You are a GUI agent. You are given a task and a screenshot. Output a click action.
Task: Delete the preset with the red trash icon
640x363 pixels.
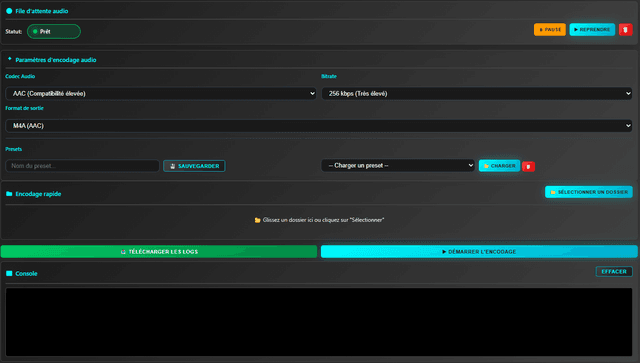click(528, 166)
